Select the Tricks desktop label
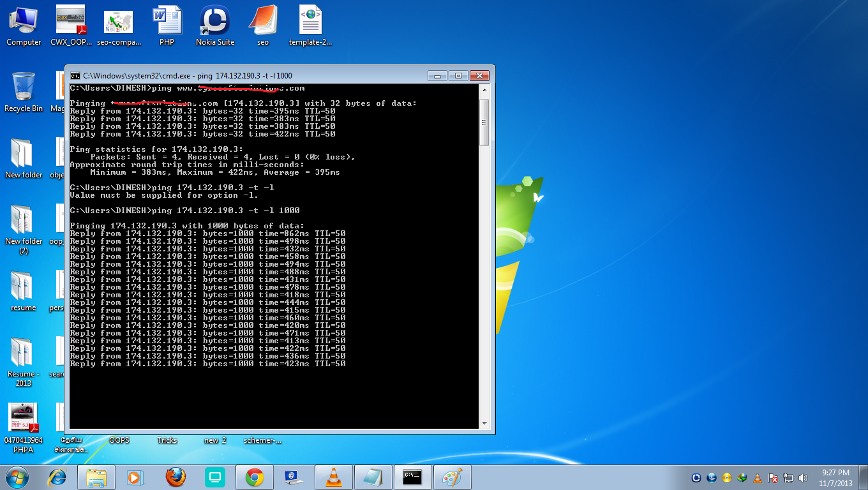868x490 pixels. tap(167, 440)
